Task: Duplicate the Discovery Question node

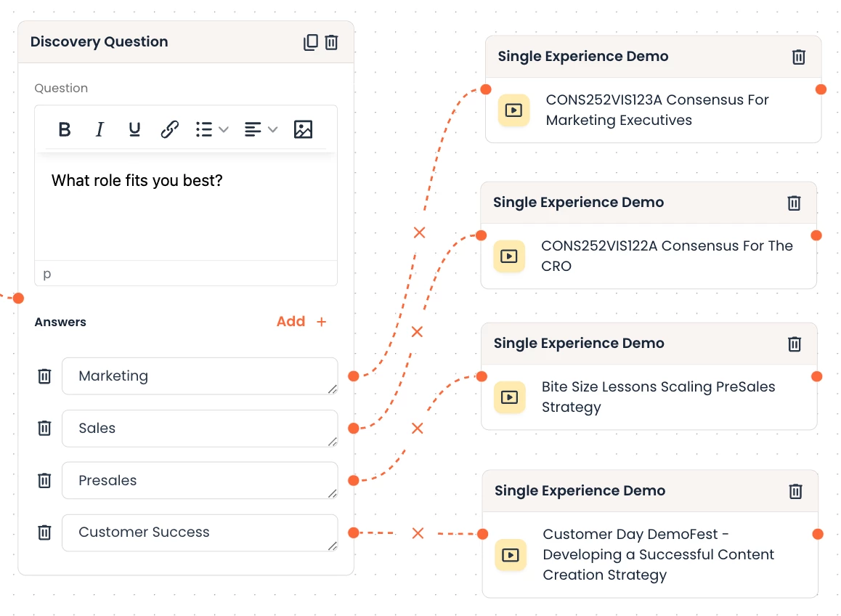Action: [311, 42]
